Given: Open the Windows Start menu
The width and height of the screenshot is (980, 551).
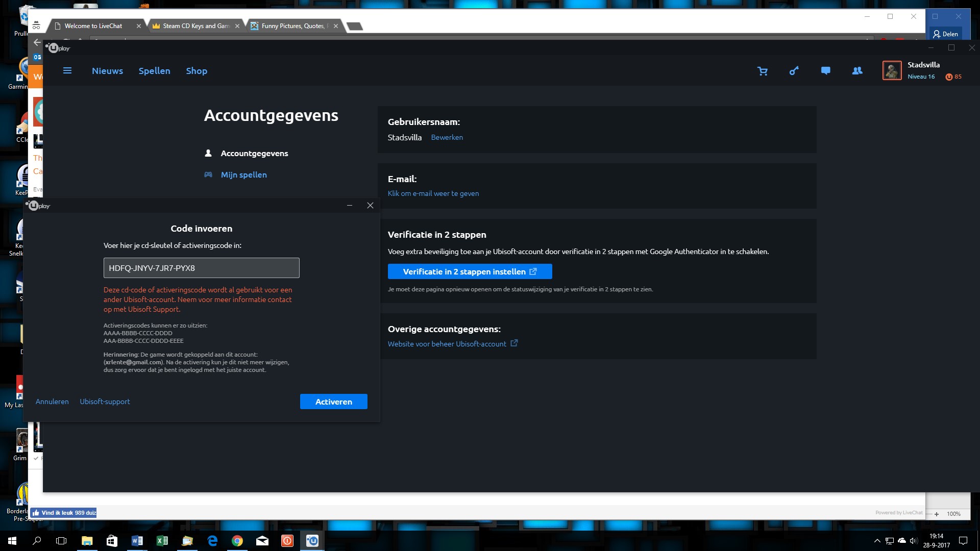Looking at the screenshot, I should coord(12,541).
